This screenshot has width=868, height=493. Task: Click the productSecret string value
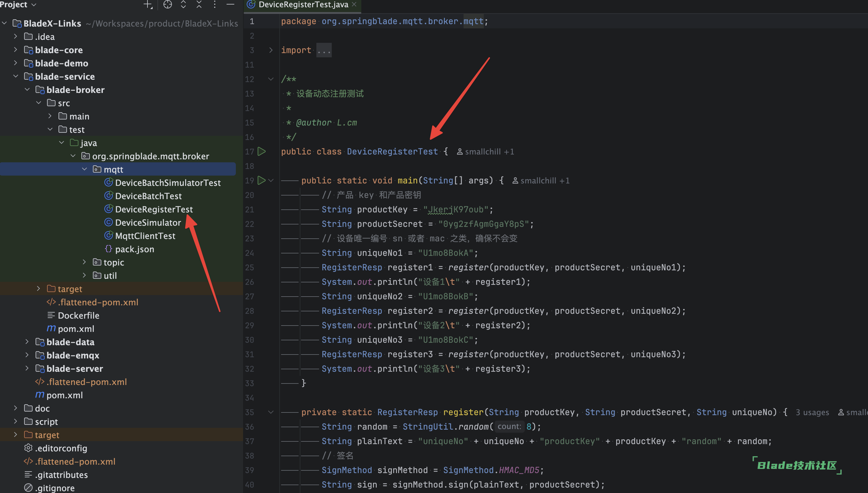[483, 224]
